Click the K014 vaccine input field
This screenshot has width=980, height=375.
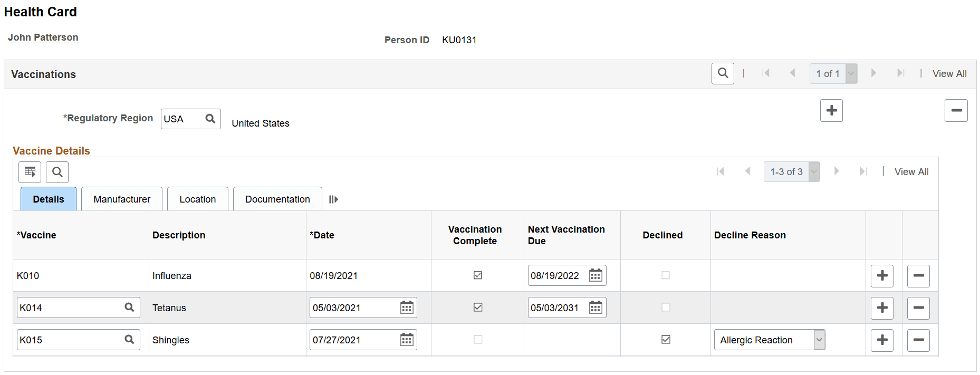click(69, 308)
